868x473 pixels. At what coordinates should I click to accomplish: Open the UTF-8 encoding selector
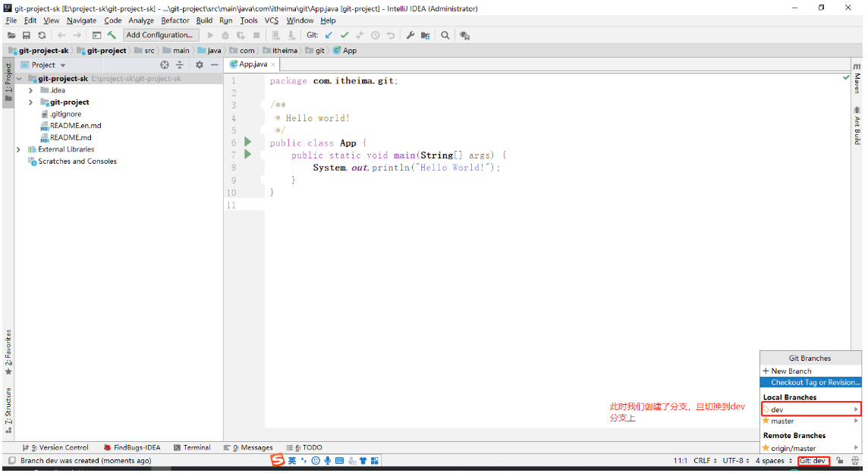[x=736, y=461]
